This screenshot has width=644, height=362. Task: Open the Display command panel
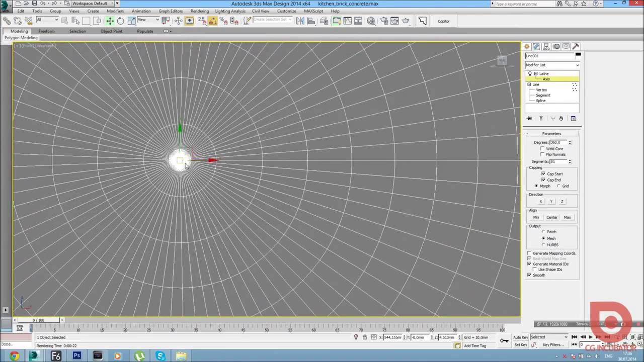pyautogui.click(x=566, y=46)
